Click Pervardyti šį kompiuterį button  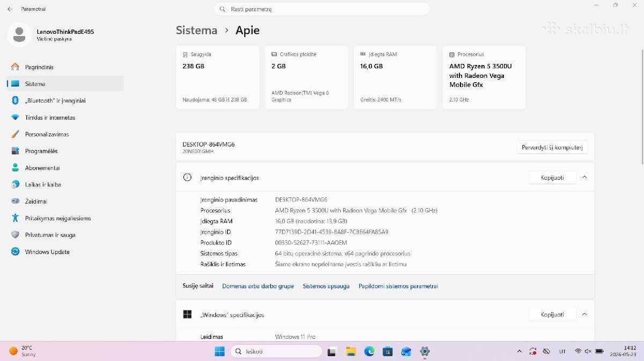pos(552,147)
